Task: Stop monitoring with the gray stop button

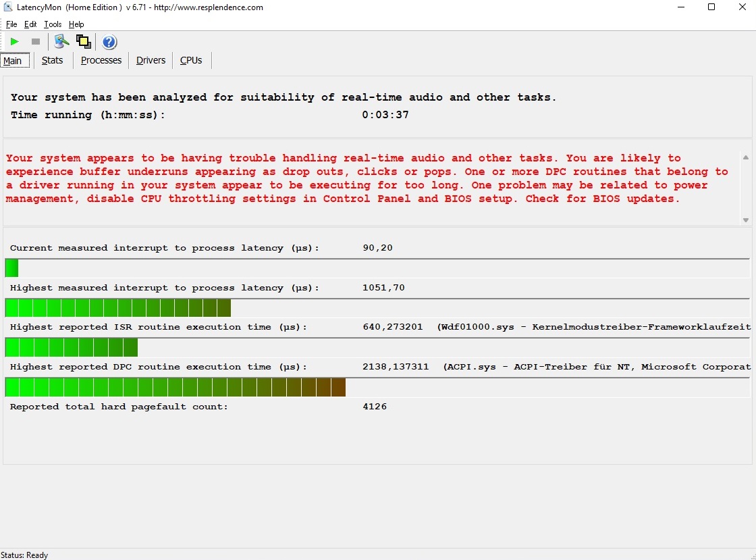Action: 36,42
